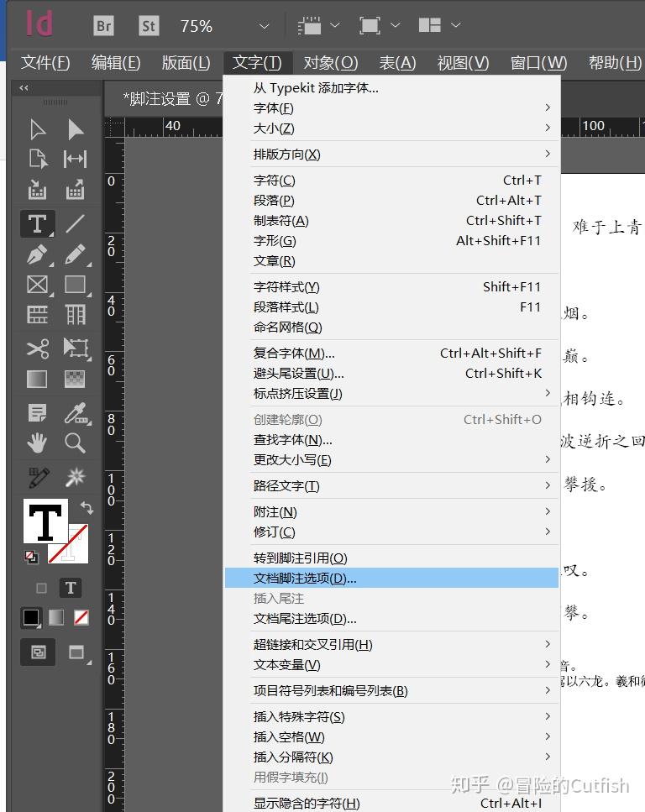Open 表(A) menu
Screen dimensions: 645x812
click(397, 63)
